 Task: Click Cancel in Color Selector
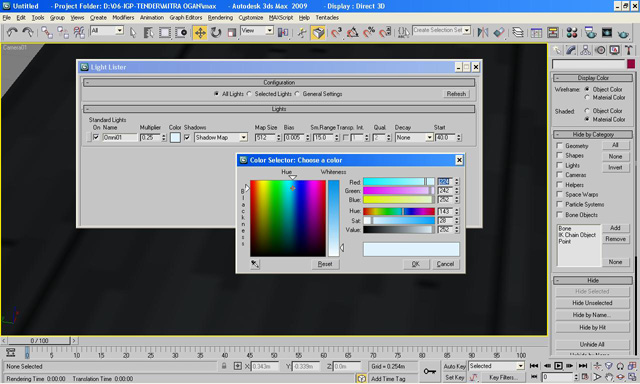click(x=445, y=264)
